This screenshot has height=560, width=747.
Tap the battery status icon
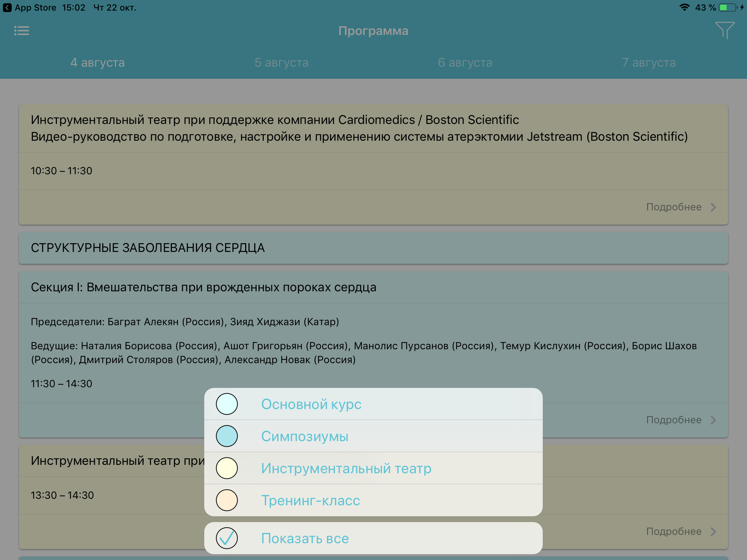coord(728,8)
